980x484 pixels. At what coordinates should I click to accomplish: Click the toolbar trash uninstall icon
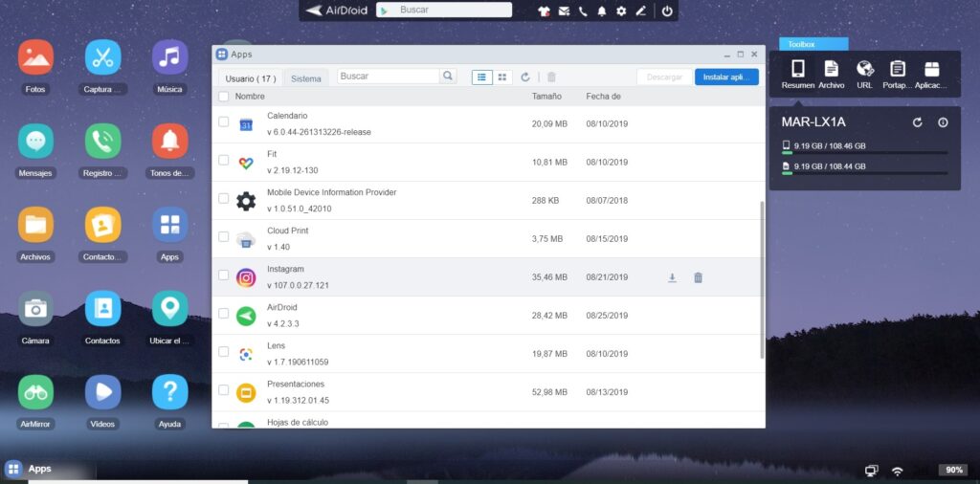pyautogui.click(x=551, y=77)
